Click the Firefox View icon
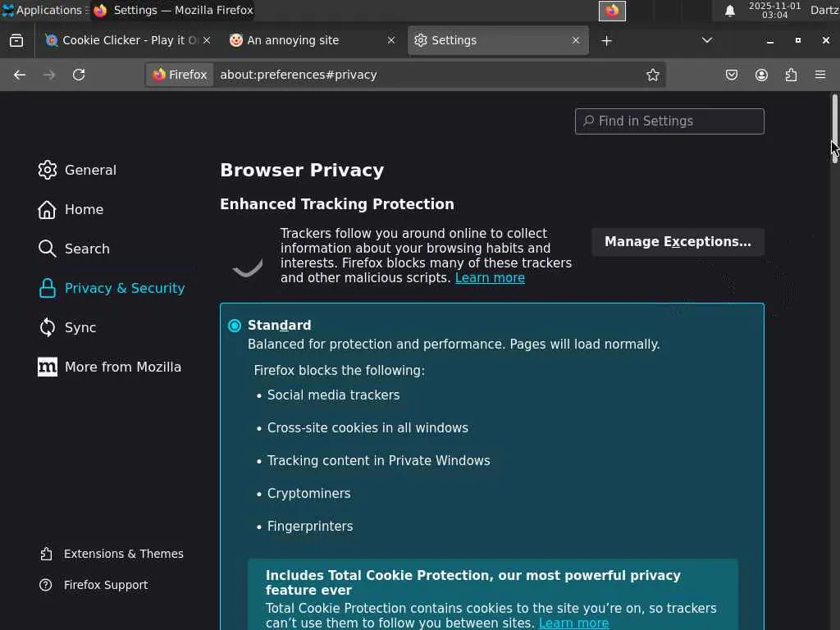 (x=16, y=40)
